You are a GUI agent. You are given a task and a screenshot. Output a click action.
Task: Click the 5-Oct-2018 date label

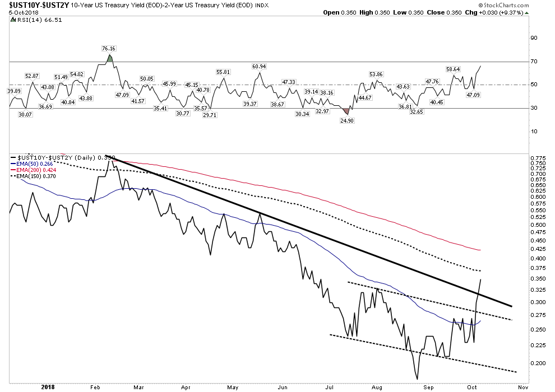click(x=24, y=12)
